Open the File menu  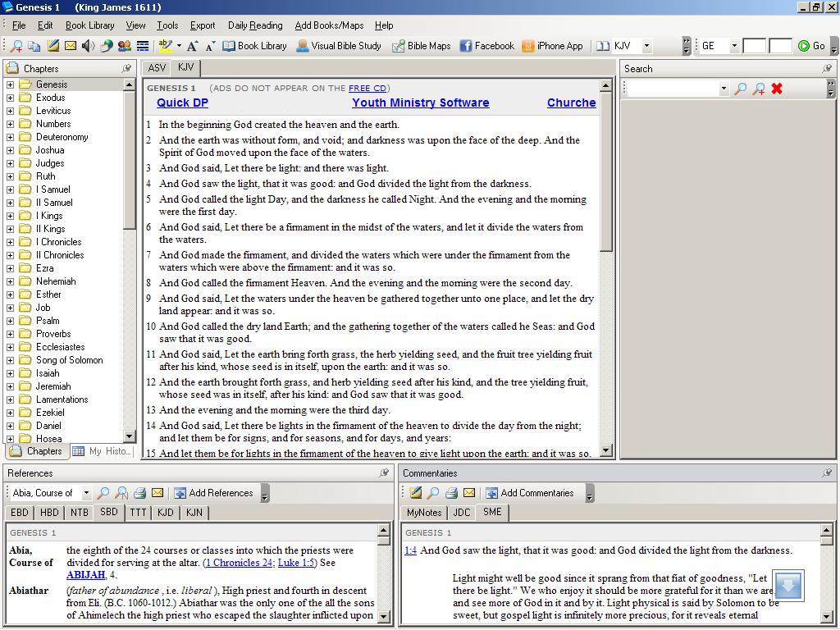(19, 25)
